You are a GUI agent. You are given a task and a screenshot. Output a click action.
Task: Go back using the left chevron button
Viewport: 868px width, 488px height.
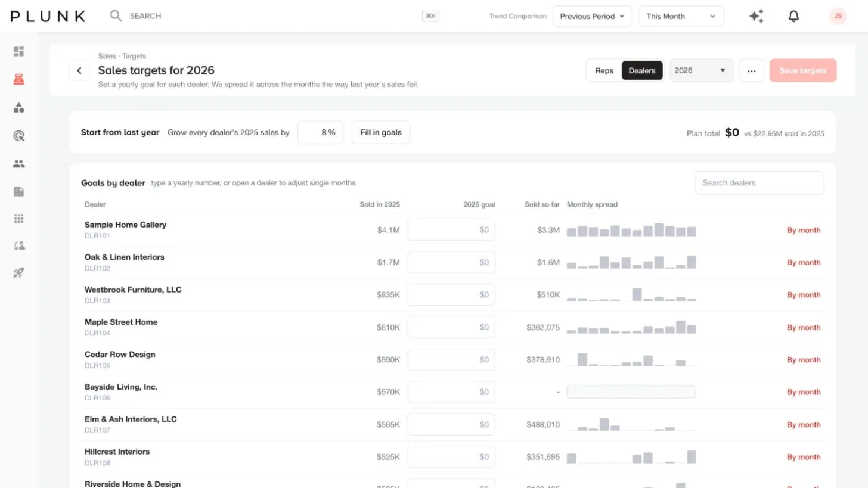coord(79,70)
